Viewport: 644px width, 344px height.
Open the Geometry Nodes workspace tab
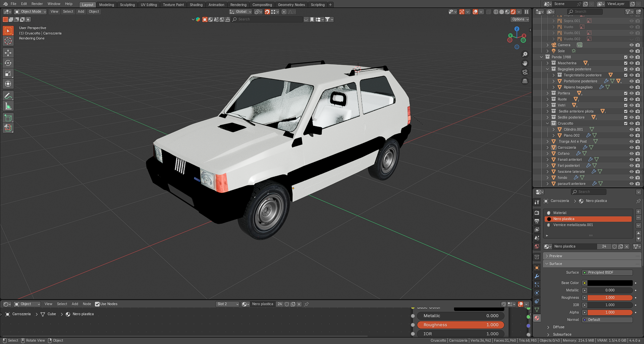coord(291,5)
